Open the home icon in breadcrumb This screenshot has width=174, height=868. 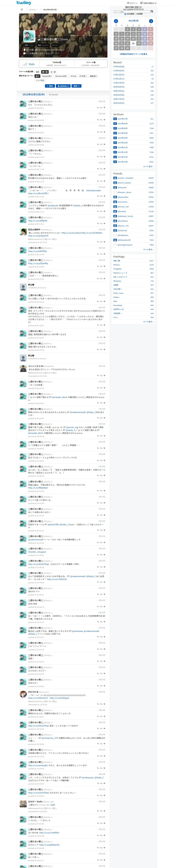pos(22,9)
